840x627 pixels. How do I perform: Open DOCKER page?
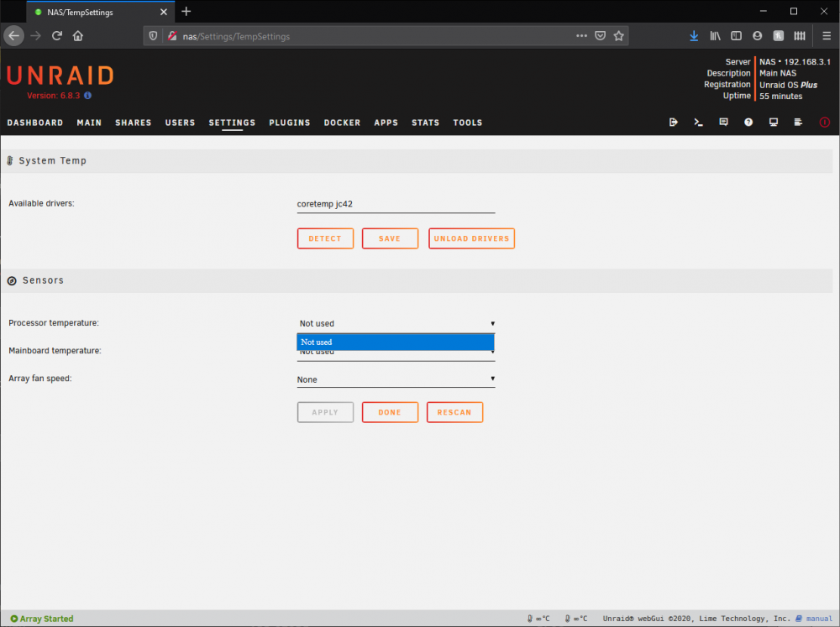point(343,123)
